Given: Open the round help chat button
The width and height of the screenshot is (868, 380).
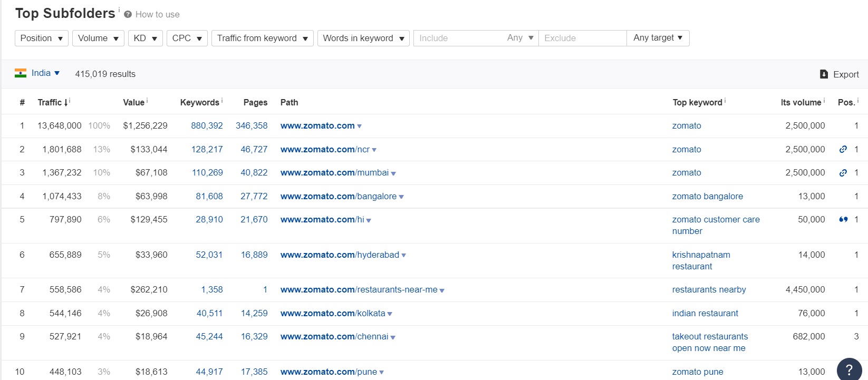Looking at the screenshot, I should pyautogui.click(x=849, y=369).
